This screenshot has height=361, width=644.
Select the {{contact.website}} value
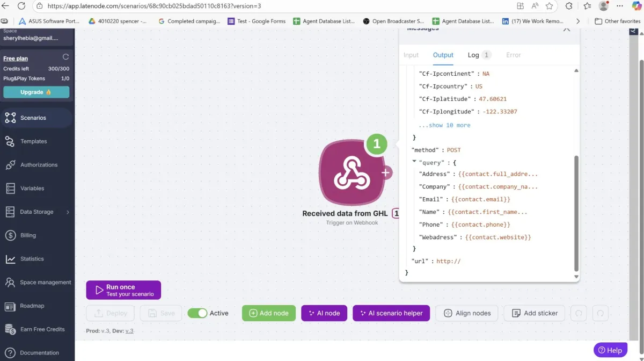tap(498, 237)
